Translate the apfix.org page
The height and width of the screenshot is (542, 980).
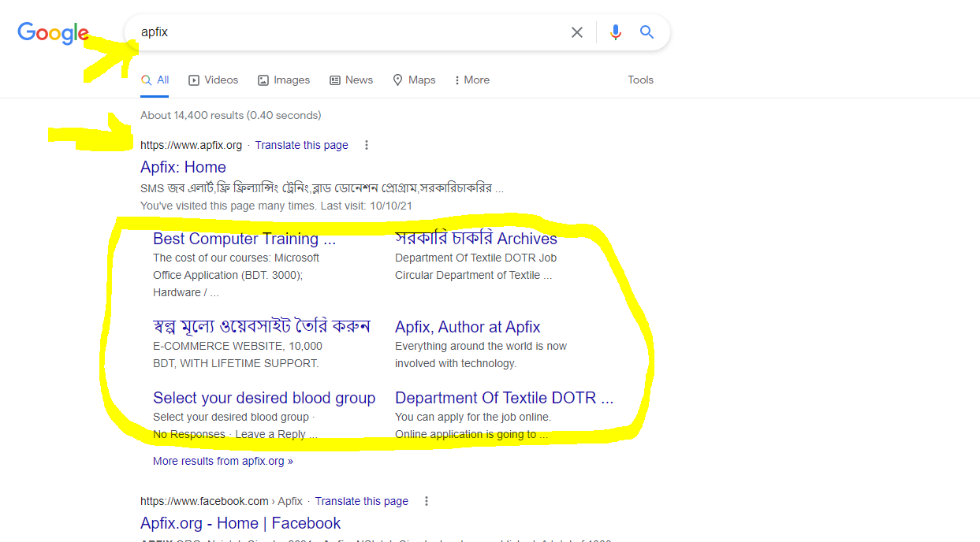(301, 145)
